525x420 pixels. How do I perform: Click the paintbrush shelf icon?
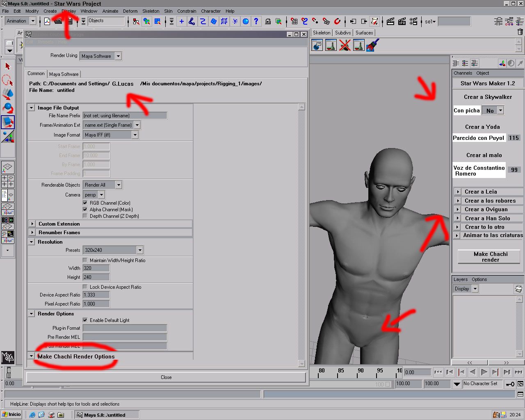tap(372, 45)
